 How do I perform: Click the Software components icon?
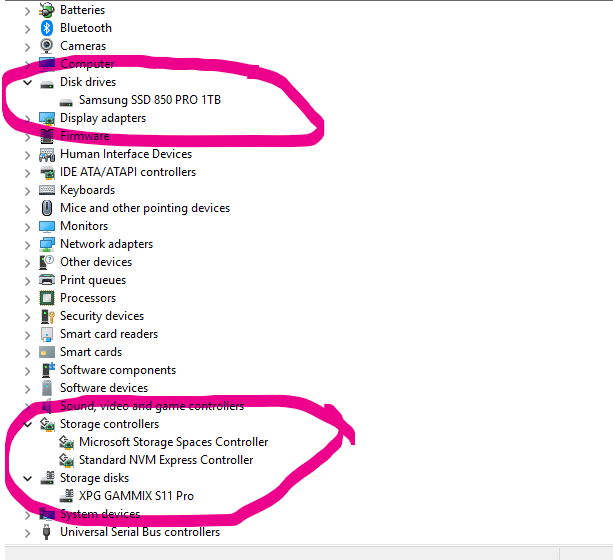tap(48, 370)
